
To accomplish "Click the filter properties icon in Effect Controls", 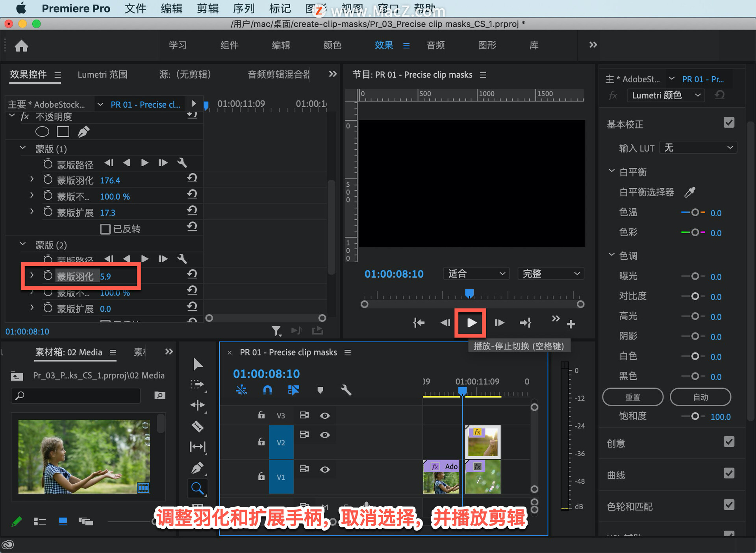I will coord(276,331).
